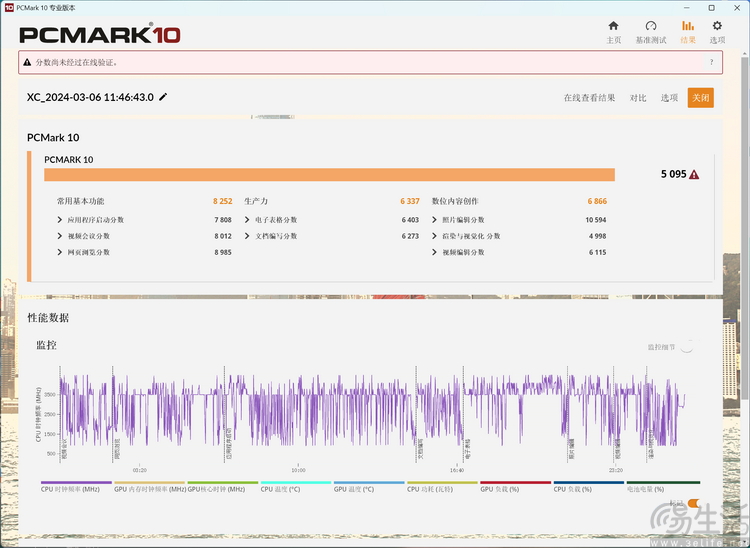The width and height of the screenshot is (750, 548).
Task: Click the 性能数据 section heading
Action: [x=48, y=318]
